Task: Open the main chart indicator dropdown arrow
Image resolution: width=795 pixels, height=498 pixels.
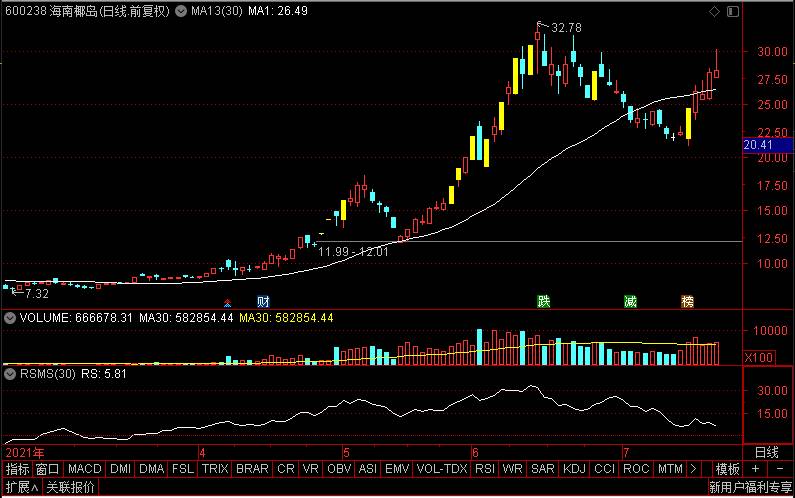Action: coord(181,11)
